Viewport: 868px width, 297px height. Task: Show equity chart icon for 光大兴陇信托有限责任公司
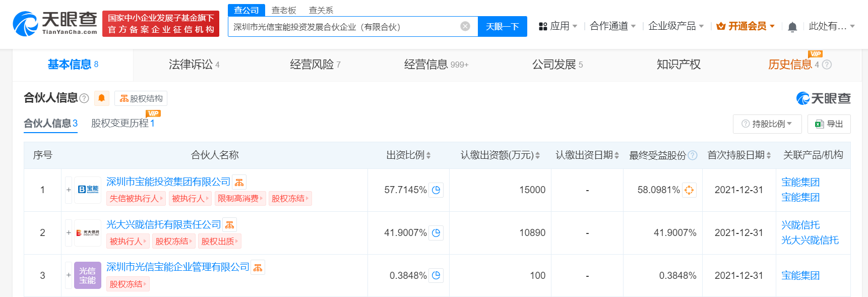coord(230,225)
